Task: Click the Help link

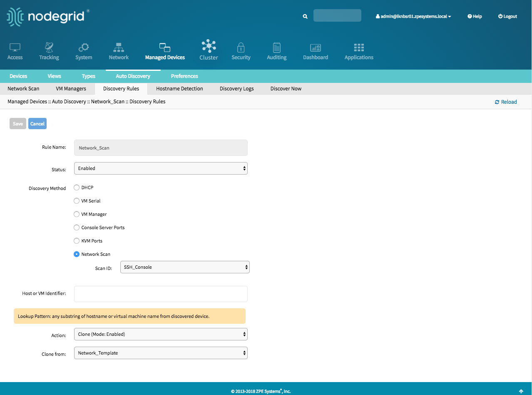Action: pyautogui.click(x=475, y=16)
